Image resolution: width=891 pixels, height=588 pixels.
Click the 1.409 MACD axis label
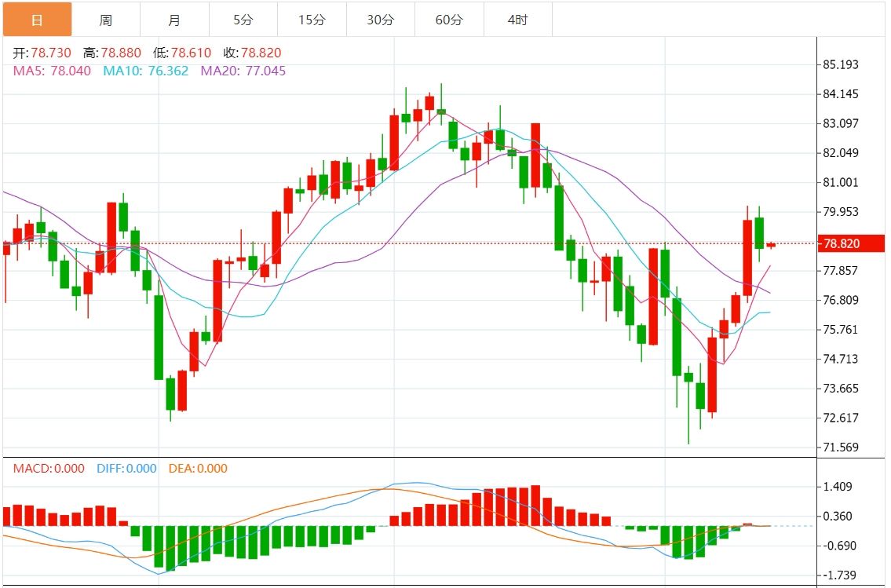(x=838, y=487)
